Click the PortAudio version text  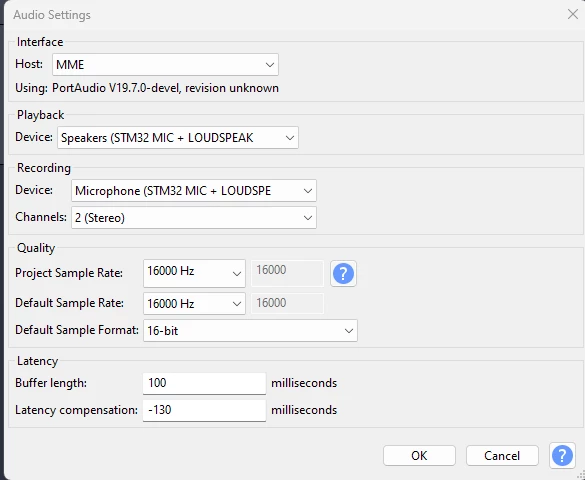pos(165,88)
